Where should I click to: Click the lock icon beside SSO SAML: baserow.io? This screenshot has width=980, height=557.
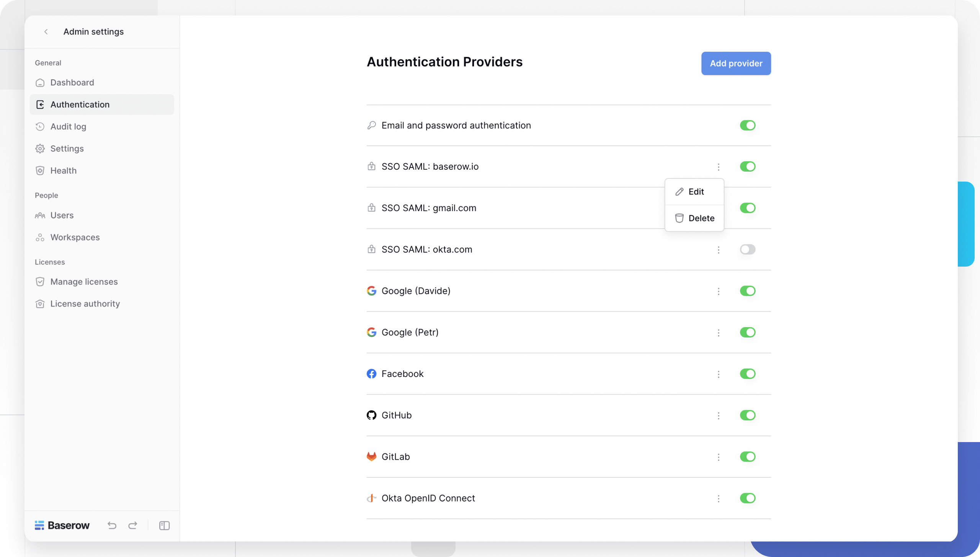372,166
